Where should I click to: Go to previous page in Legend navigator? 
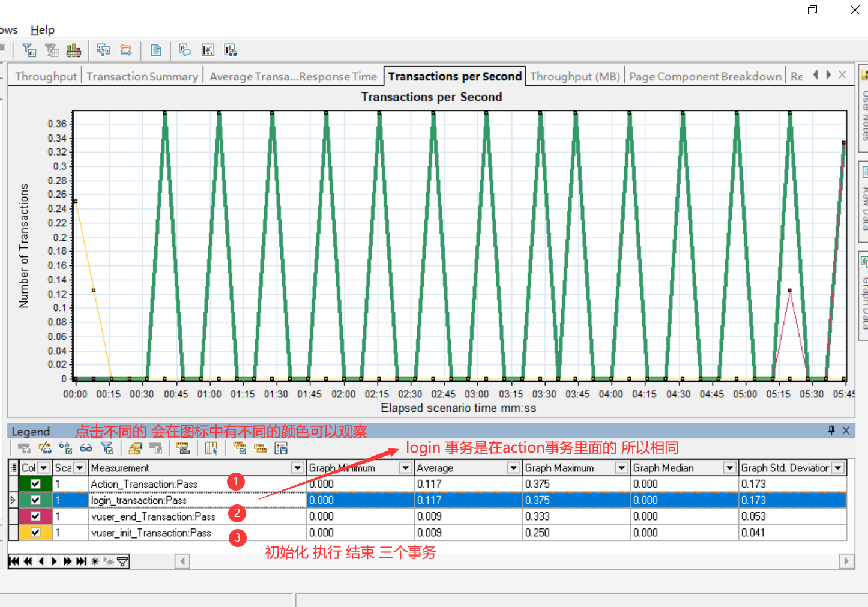(28, 561)
